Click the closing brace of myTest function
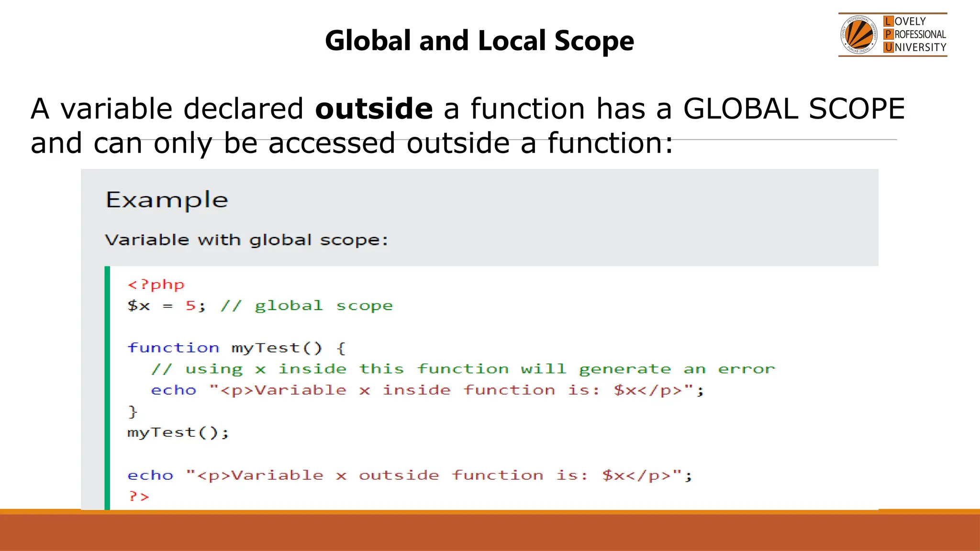Viewport: 980px width, 551px height. click(133, 411)
